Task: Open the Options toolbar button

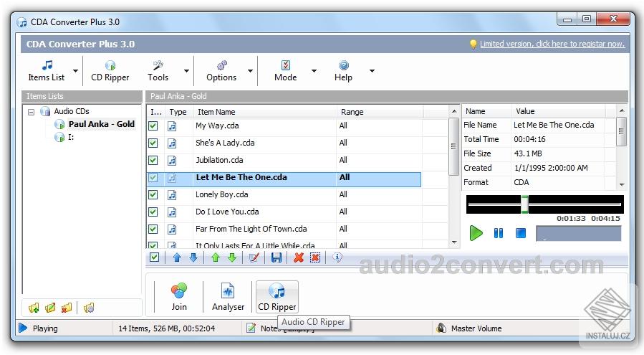Action: coord(221,71)
